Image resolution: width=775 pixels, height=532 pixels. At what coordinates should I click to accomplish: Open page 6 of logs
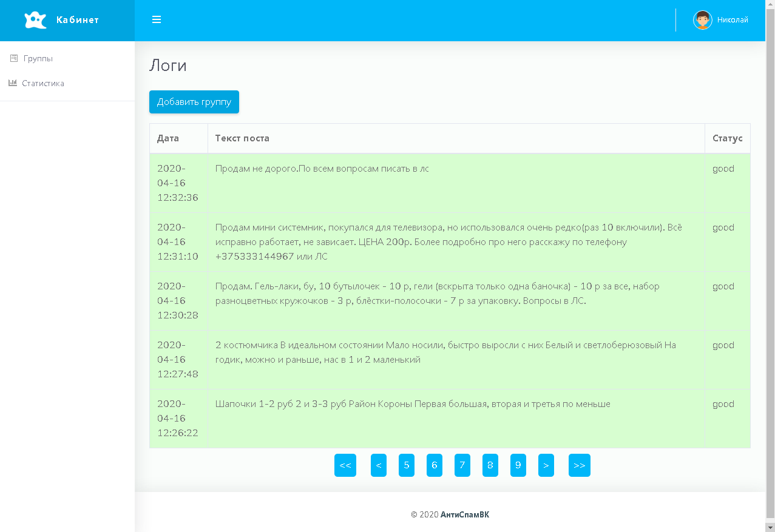434,465
